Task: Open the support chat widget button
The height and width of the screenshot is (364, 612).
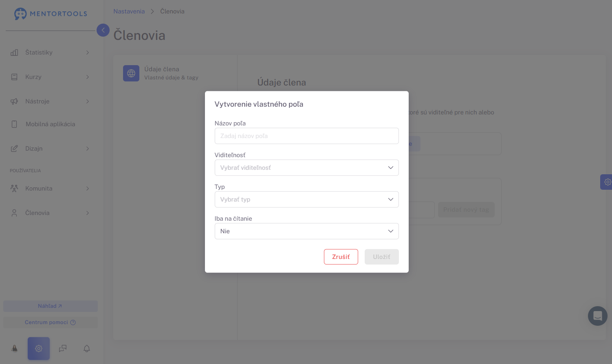Action: coord(598,316)
